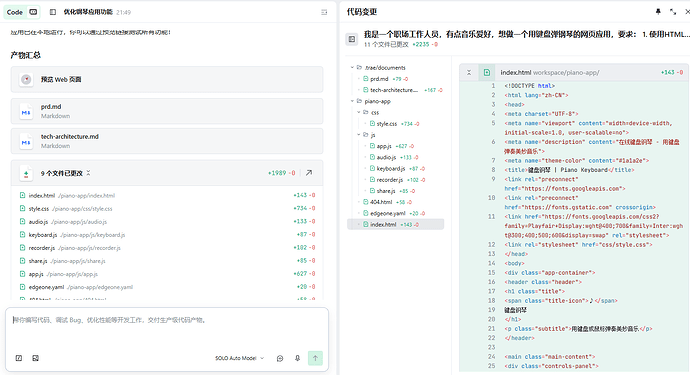The height and width of the screenshot is (375, 690).
Task: Click the Markdown file icon for prd.md
Action: point(26,111)
